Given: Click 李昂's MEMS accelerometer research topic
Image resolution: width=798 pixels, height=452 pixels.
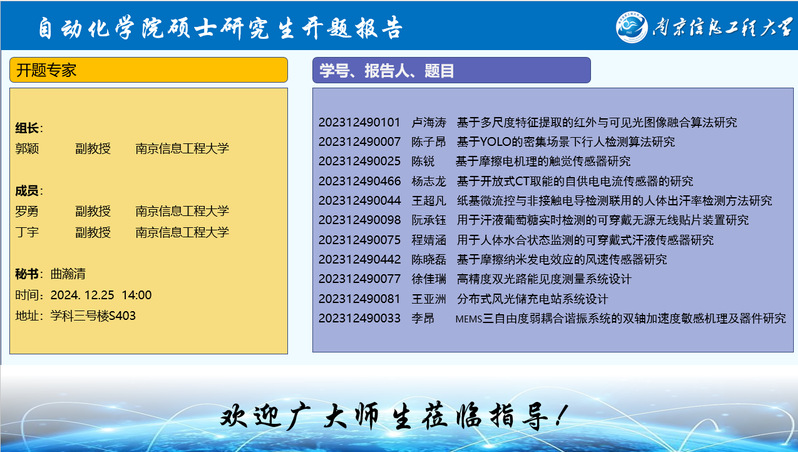Looking at the screenshot, I should coord(620,318).
